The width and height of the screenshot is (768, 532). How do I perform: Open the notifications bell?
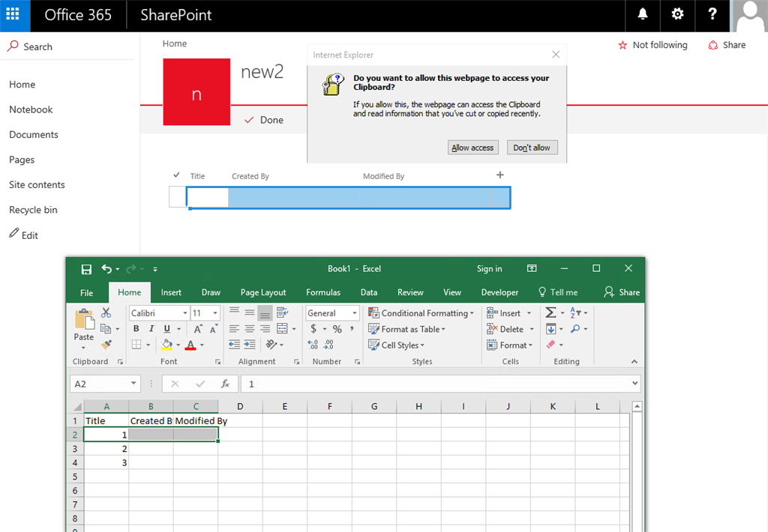pos(643,15)
